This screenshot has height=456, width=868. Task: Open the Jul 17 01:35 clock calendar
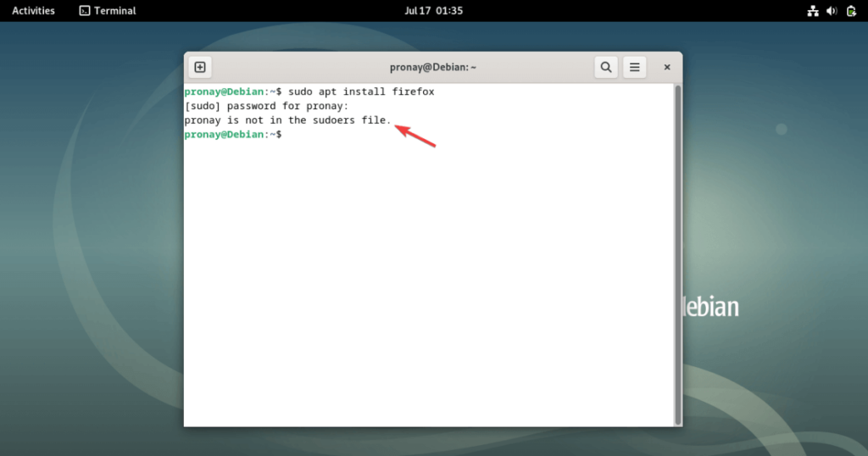(434, 11)
